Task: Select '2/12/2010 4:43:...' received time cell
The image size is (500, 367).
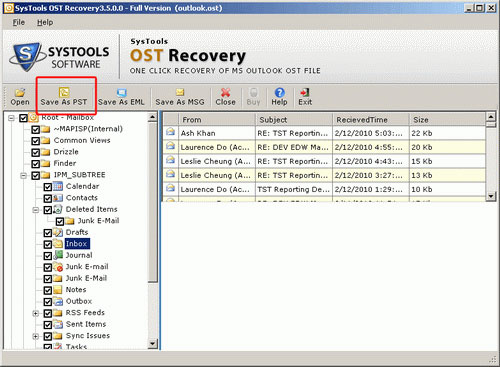Action: click(x=371, y=161)
